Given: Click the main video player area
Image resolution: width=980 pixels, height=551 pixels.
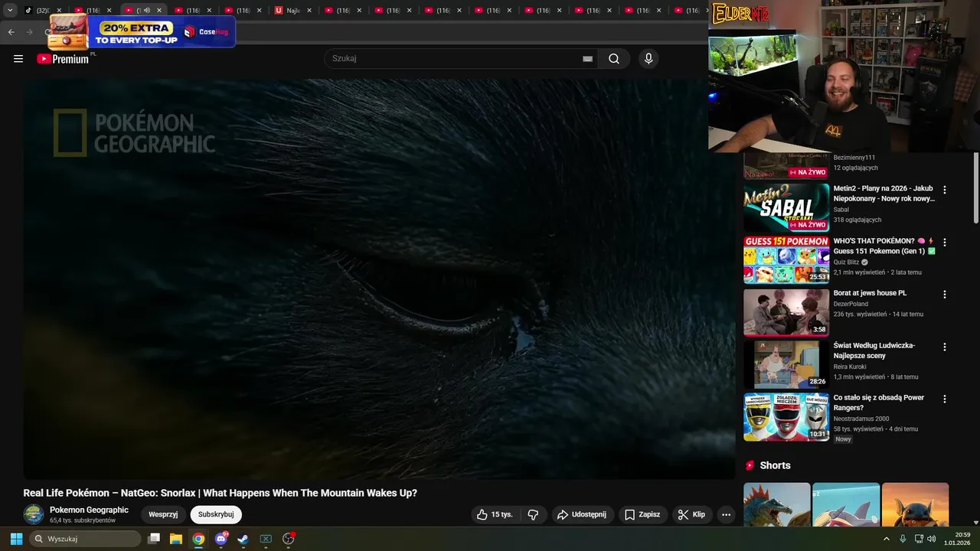Looking at the screenshot, I should click(x=379, y=279).
